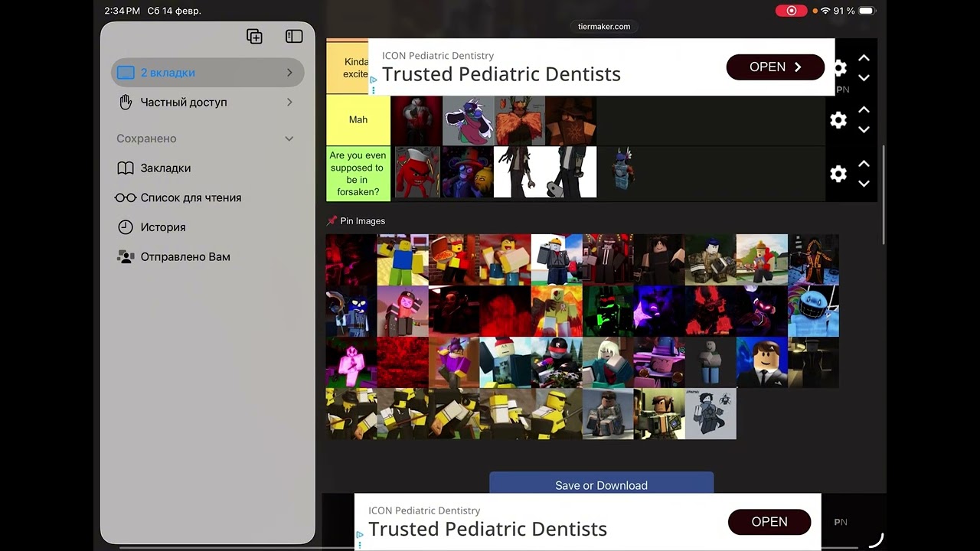The image size is (980, 551).
Task: Pick the orange-robed dark figure image
Action: [813, 259]
